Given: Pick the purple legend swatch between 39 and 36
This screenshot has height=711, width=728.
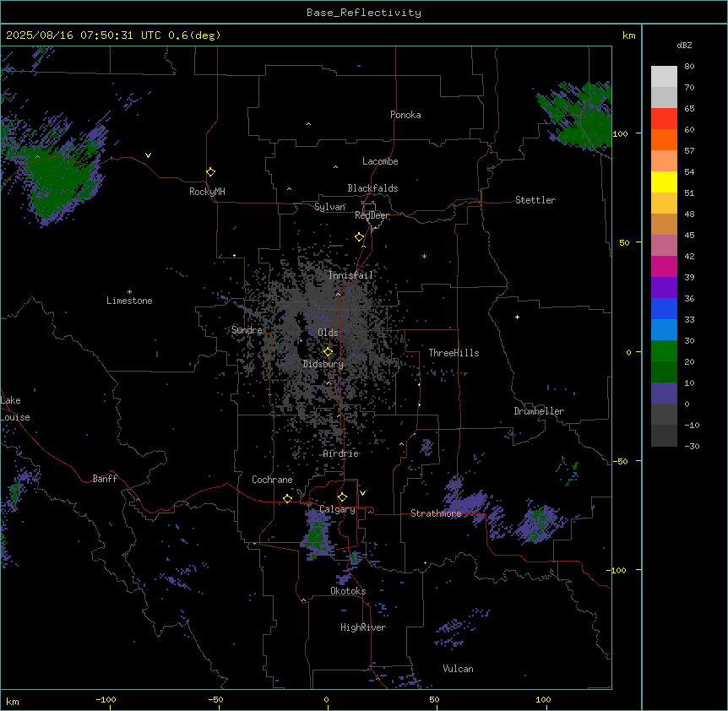Looking at the screenshot, I should point(664,288).
